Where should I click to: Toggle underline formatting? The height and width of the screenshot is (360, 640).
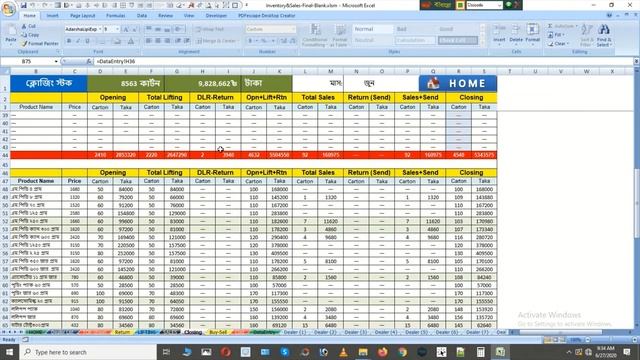pyautogui.click(x=87, y=41)
